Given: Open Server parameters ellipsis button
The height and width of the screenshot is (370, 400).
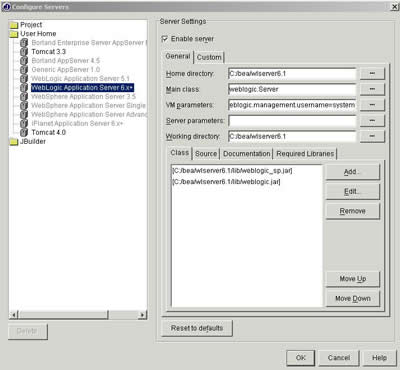Looking at the screenshot, I should click(372, 121).
